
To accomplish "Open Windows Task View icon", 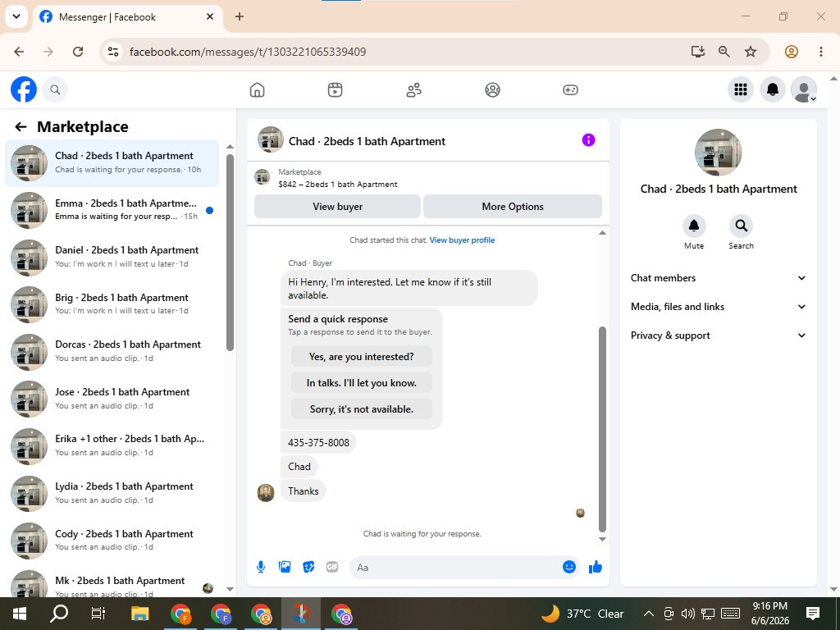I will pos(98,614).
